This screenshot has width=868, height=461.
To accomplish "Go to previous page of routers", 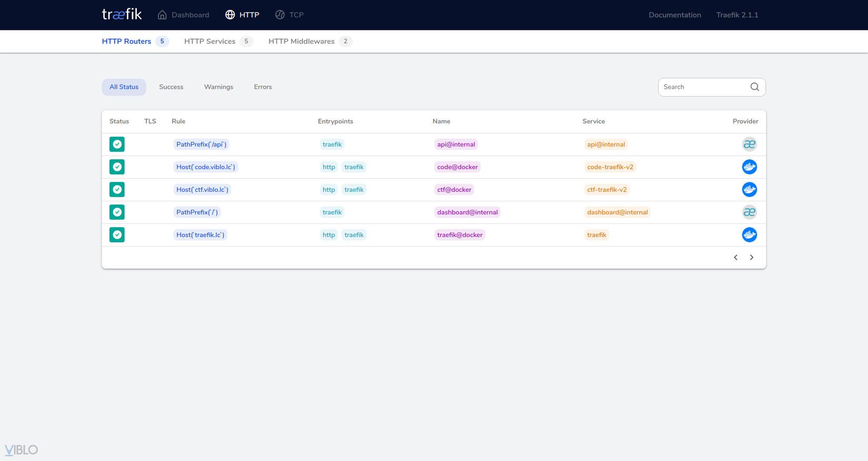I will [735, 258].
